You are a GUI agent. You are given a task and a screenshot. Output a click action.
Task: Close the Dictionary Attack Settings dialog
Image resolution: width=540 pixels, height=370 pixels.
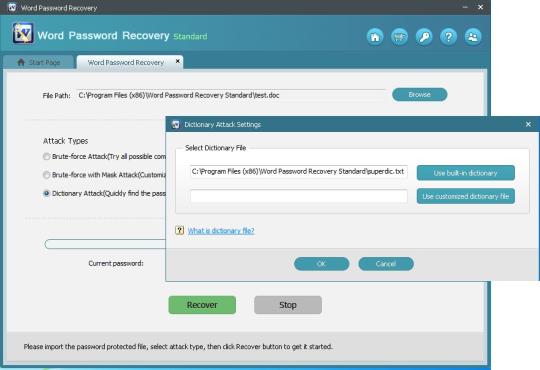(x=528, y=124)
